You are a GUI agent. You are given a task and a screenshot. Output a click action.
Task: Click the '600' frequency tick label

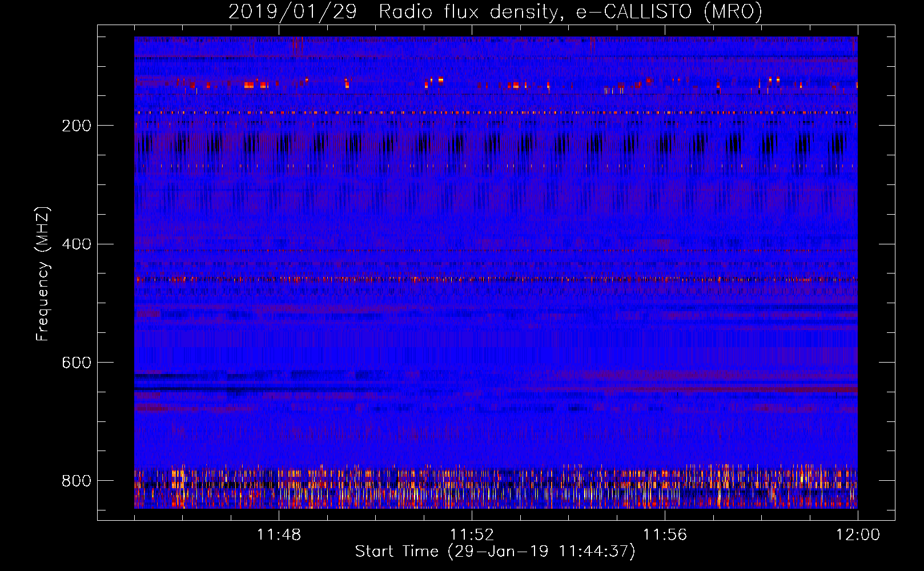click(x=77, y=363)
